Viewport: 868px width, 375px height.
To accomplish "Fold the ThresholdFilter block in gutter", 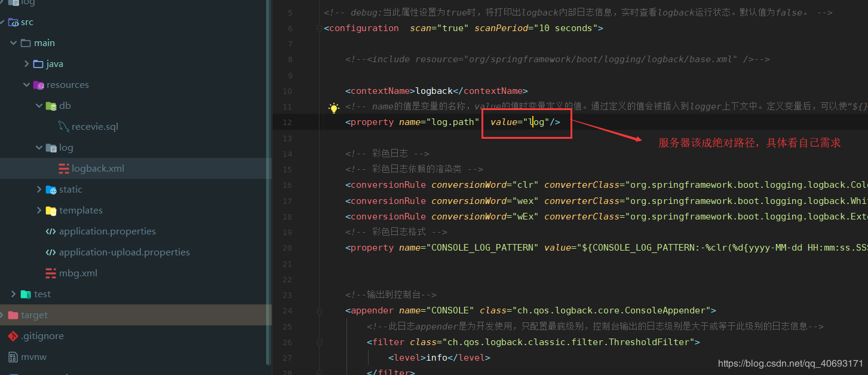I will click(320, 343).
